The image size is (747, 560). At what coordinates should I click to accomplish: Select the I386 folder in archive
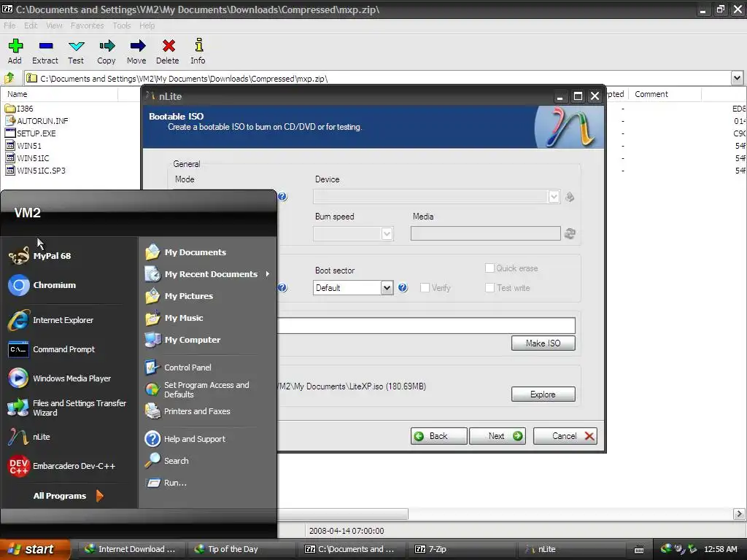coord(20,109)
